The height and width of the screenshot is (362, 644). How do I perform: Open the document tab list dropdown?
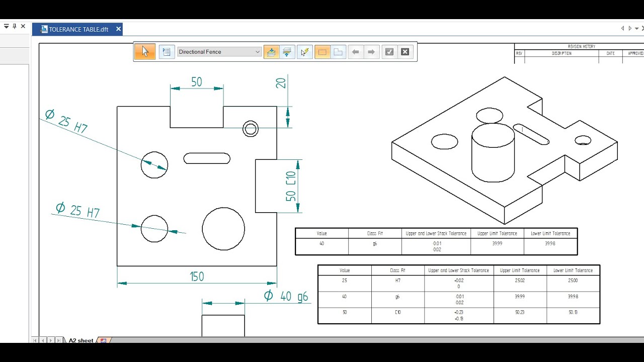637,29
